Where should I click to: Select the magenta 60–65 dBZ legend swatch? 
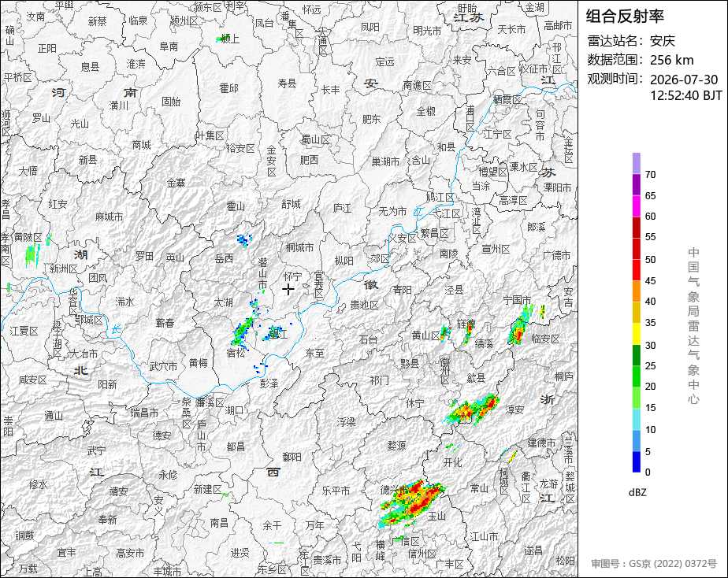point(637,206)
